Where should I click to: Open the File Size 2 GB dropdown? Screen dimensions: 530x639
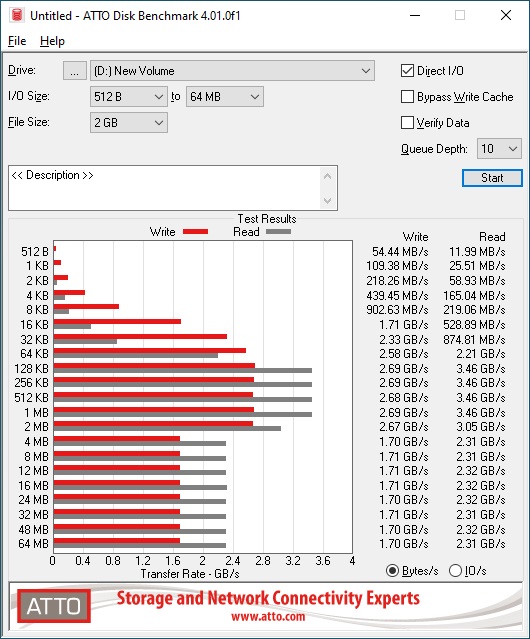point(129,123)
